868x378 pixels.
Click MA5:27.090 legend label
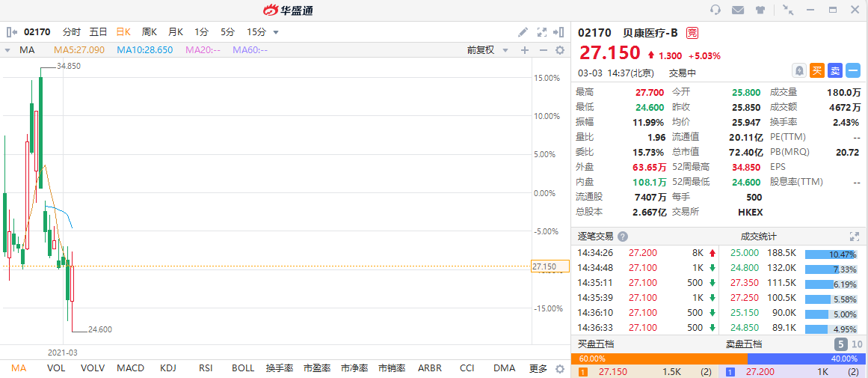(x=79, y=50)
